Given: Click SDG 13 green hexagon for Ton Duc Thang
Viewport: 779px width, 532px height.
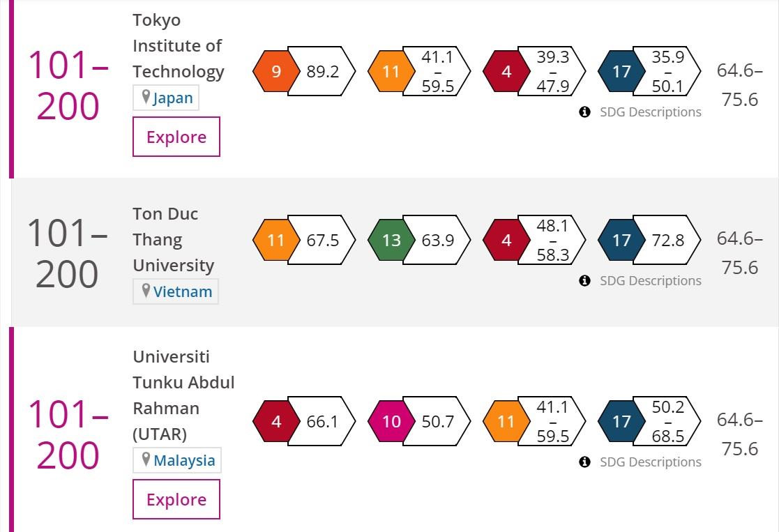Looking at the screenshot, I should (391, 240).
